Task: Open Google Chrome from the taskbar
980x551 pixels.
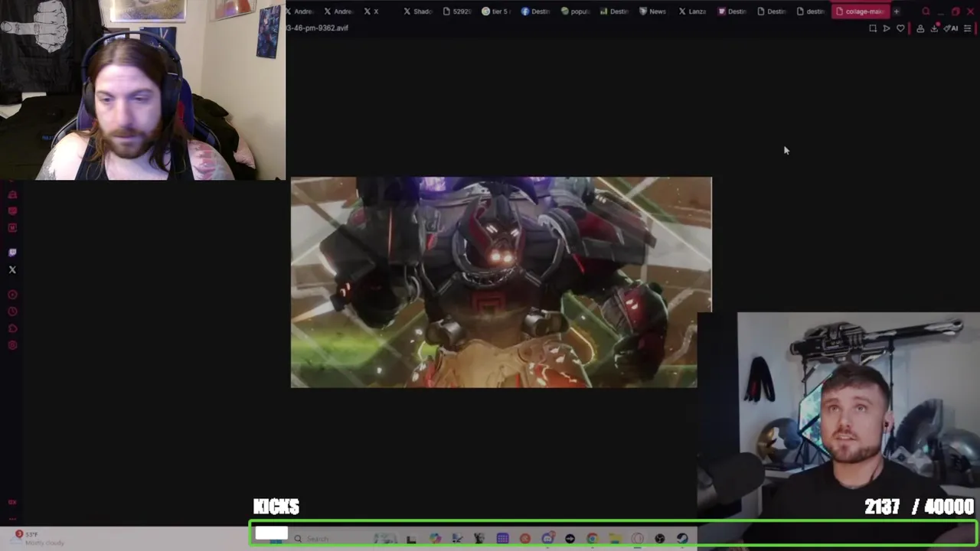Action: coord(592,539)
